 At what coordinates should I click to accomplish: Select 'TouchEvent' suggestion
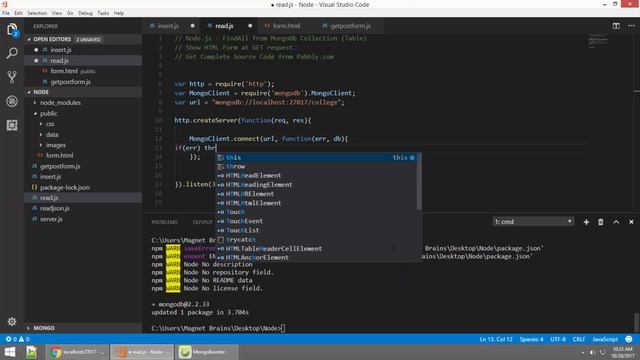(316, 221)
